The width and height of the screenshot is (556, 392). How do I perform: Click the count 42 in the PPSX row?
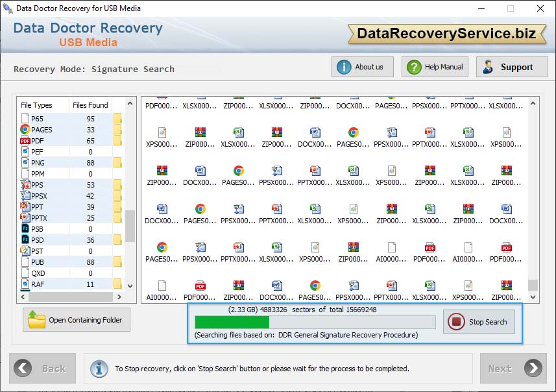click(90, 196)
